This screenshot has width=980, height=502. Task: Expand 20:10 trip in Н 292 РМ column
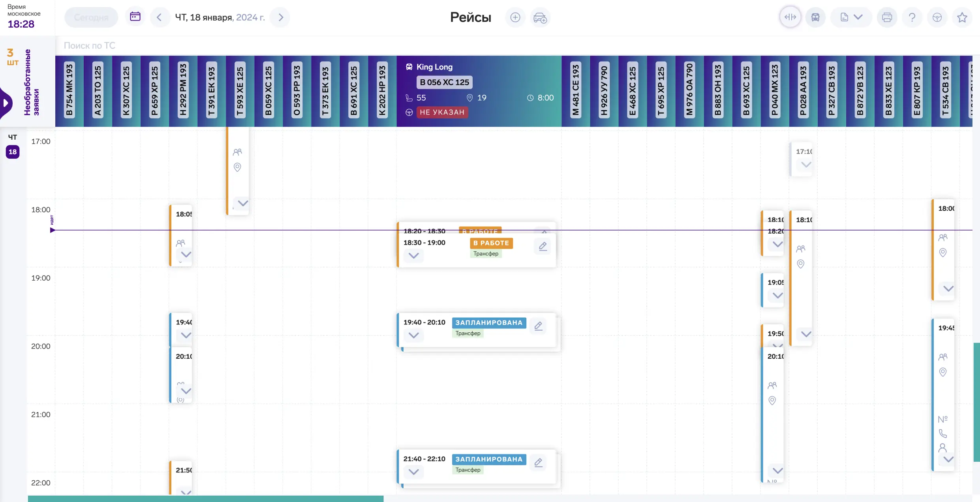pyautogui.click(x=186, y=391)
